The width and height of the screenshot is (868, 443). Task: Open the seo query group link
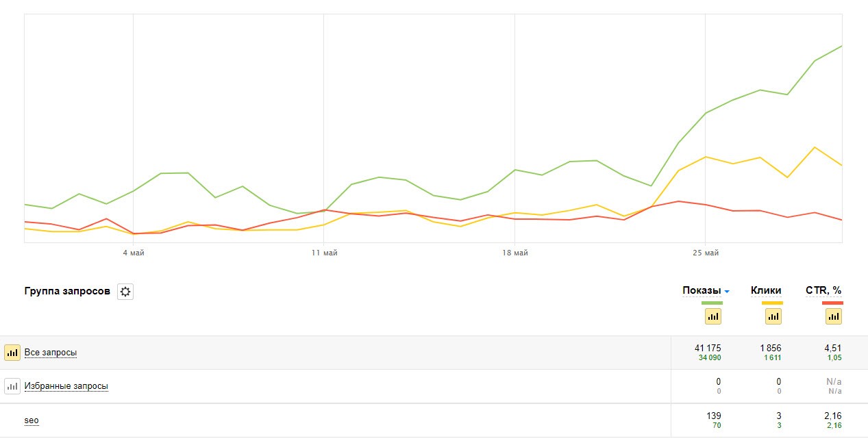pos(32,420)
